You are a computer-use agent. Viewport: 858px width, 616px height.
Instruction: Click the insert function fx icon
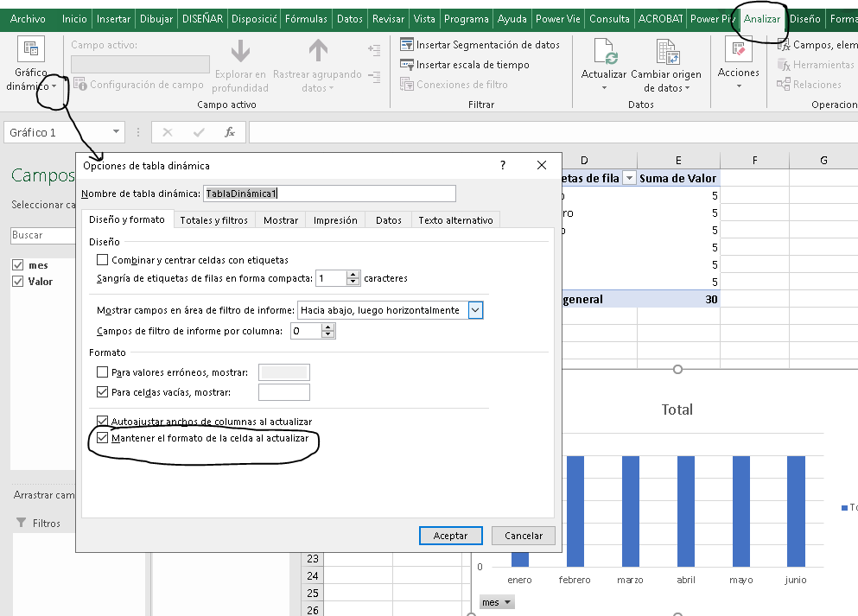230,132
